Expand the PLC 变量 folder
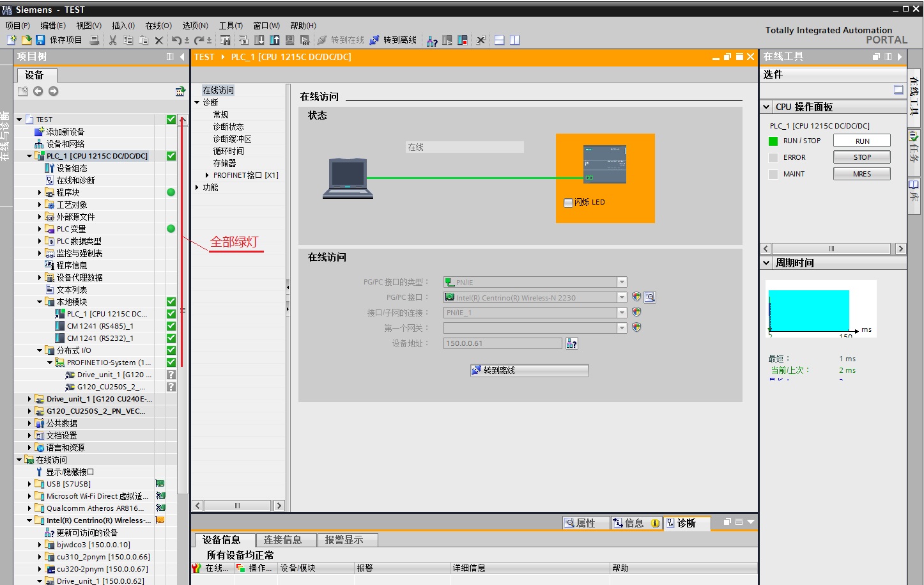This screenshot has width=924, height=585. [40, 229]
